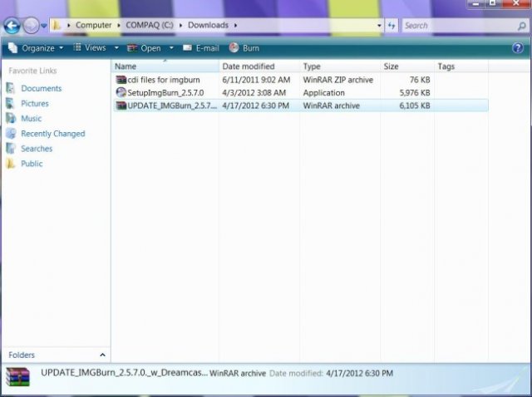Sort by the Date modified column header
The width and height of the screenshot is (532, 397).
[x=259, y=66]
